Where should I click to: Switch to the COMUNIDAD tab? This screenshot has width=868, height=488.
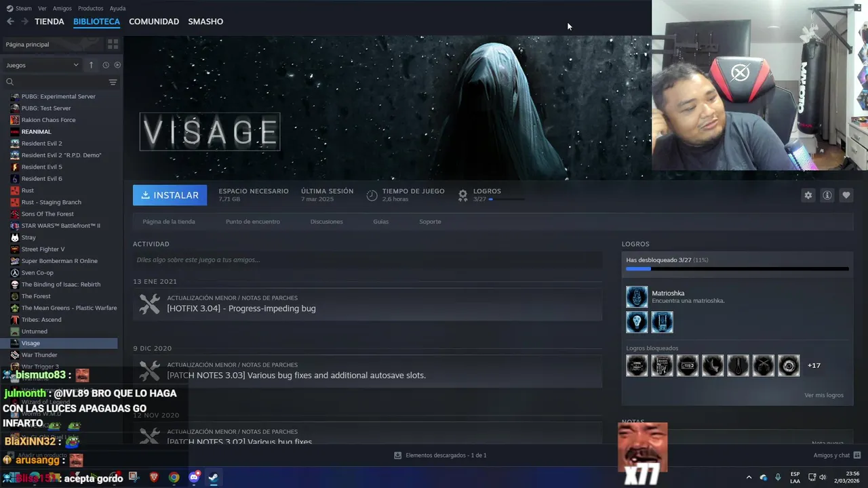click(x=154, y=22)
